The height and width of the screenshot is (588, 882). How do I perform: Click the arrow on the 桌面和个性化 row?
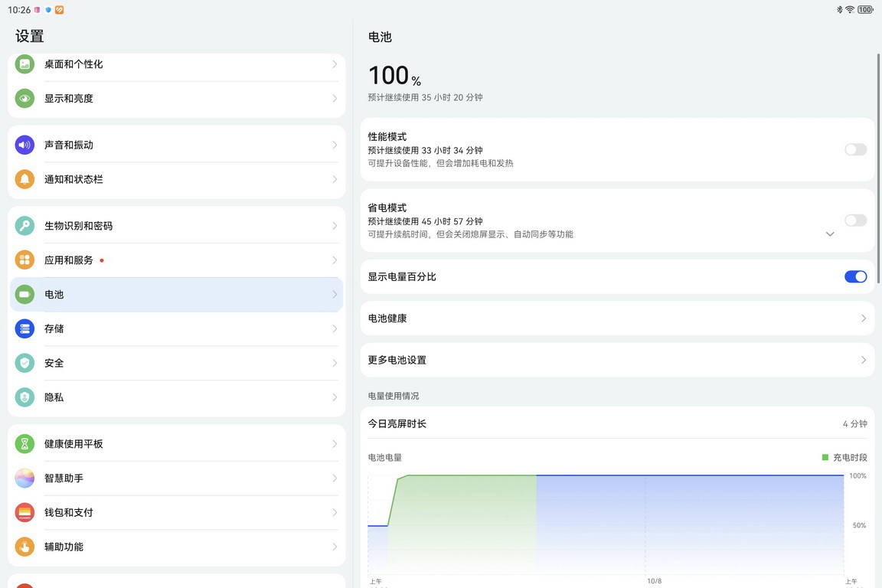pos(335,64)
